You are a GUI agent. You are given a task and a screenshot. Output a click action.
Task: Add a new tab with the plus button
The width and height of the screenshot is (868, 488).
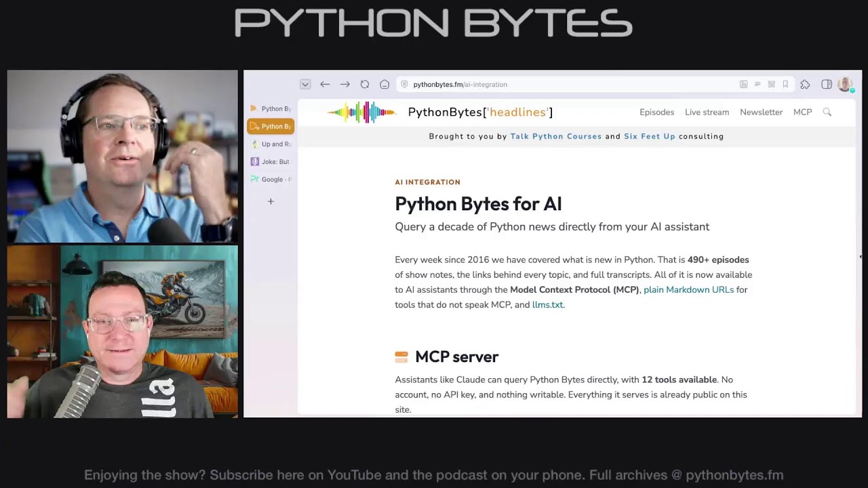[271, 201]
